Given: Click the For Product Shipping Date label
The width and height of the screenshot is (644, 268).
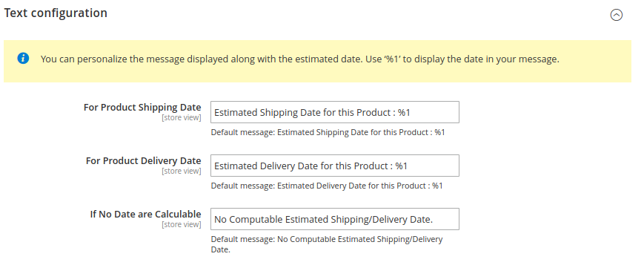Looking at the screenshot, I should [142, 108].
